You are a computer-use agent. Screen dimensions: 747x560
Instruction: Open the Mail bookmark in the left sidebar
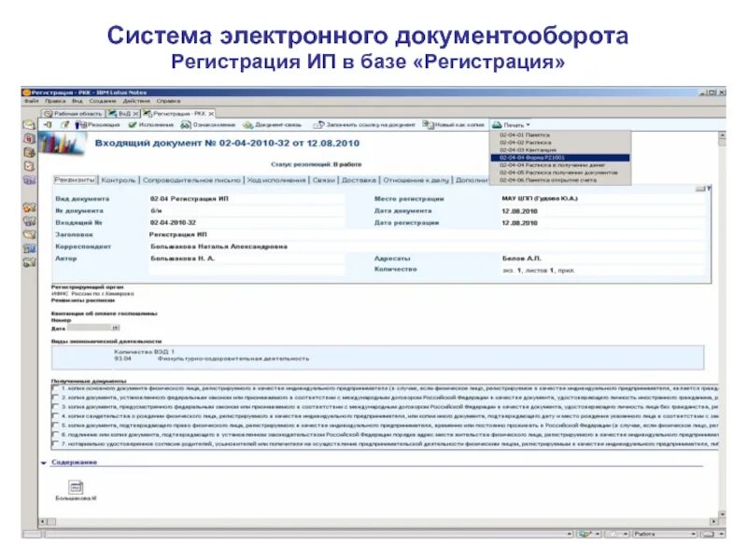[29, 125]
